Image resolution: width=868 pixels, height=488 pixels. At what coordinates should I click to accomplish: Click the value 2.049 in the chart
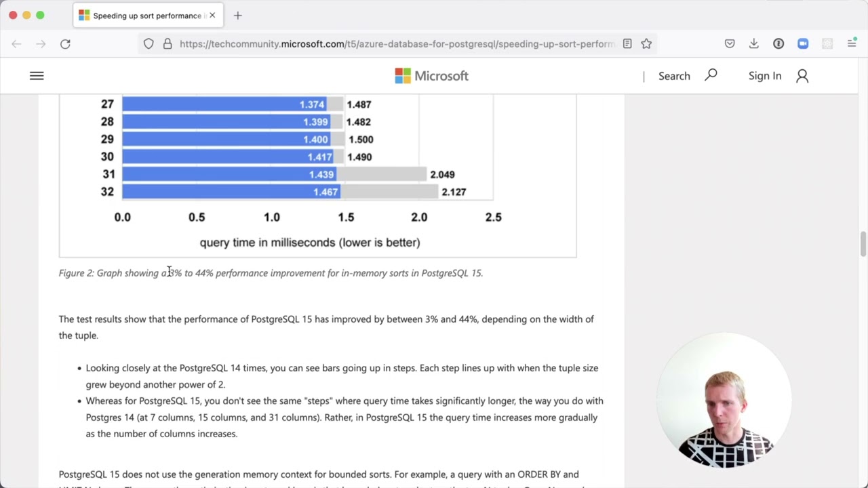442,174
